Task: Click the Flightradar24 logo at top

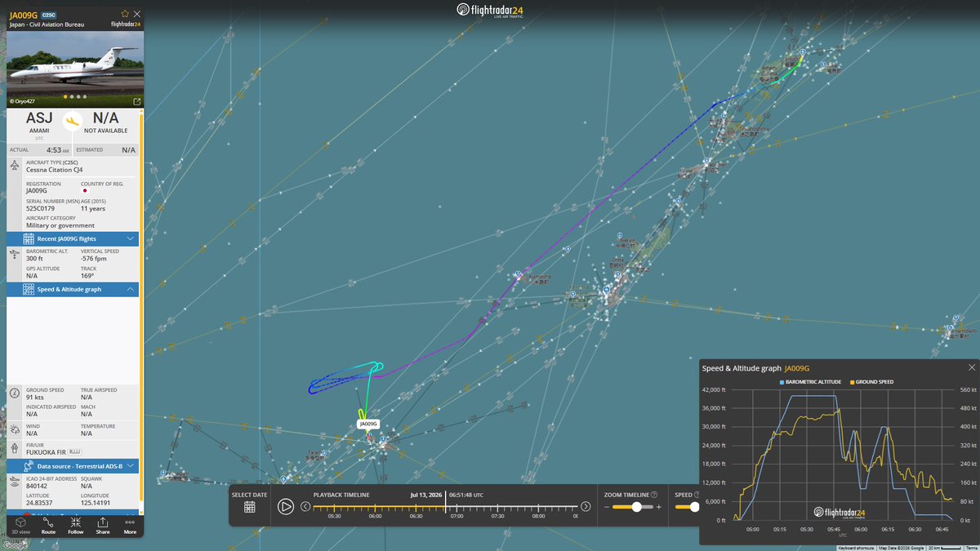Action: [x=489, y=10]
